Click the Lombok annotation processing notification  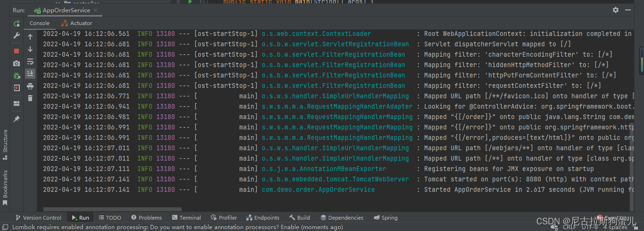click(177, 227)
